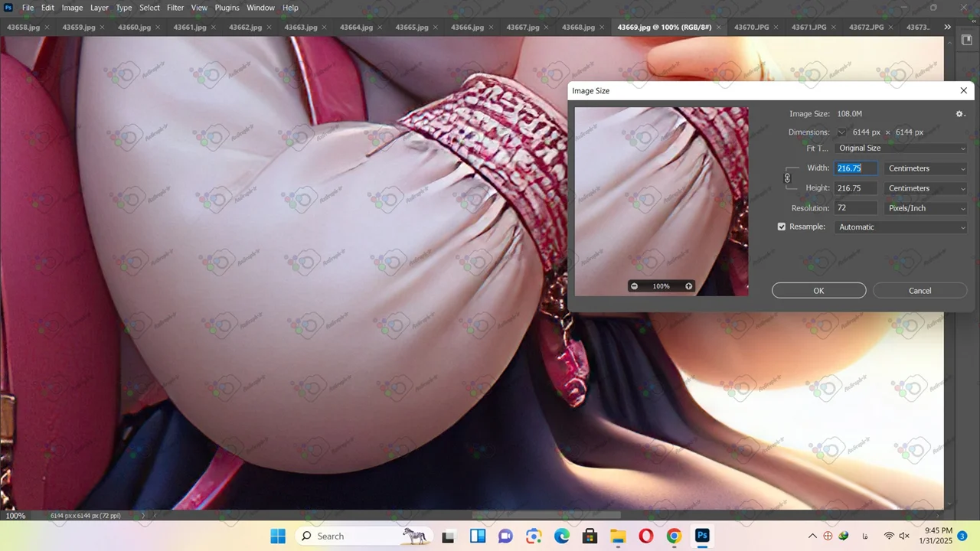Click the Height input field
The height and width of the screenshot is (551, 980).
pyautogui.click(x=855, y=188)
